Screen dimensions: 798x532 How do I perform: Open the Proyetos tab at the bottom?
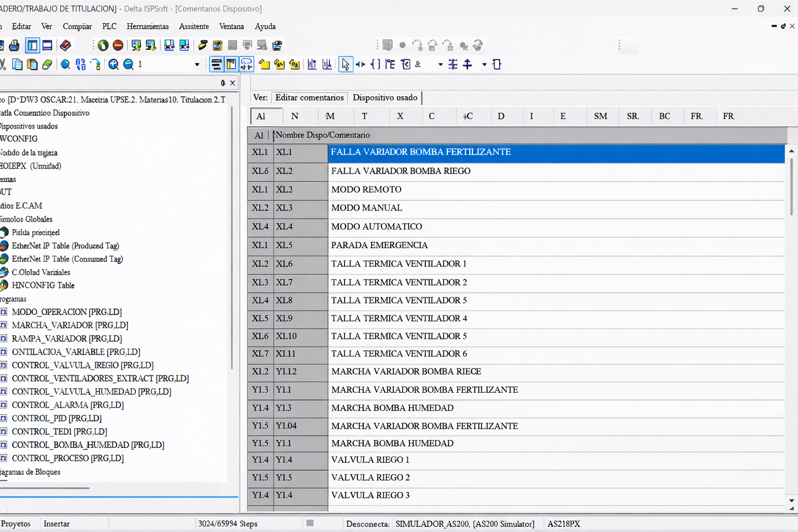click(x=16, y=524)
